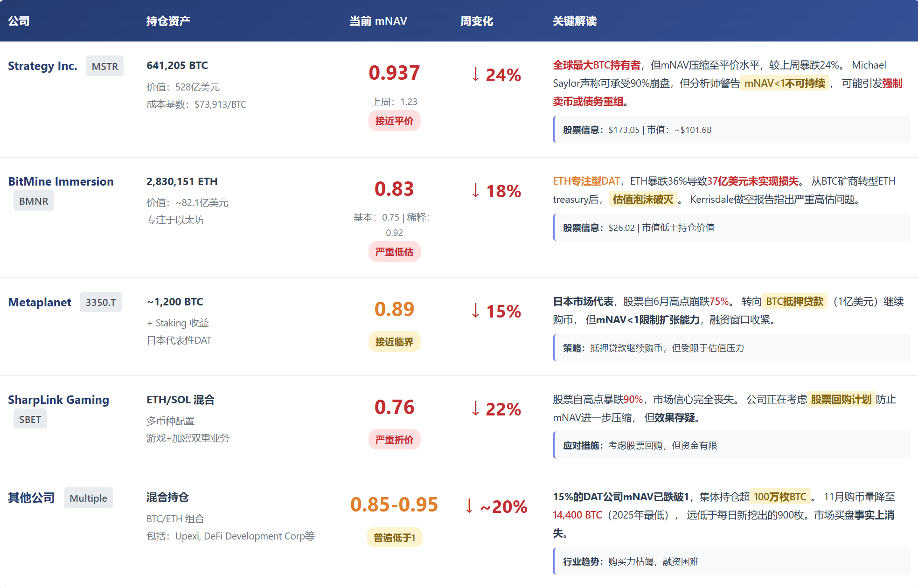918x588 pixels.
Task: Click the 关键解读 column header
Action: (574, 21)
